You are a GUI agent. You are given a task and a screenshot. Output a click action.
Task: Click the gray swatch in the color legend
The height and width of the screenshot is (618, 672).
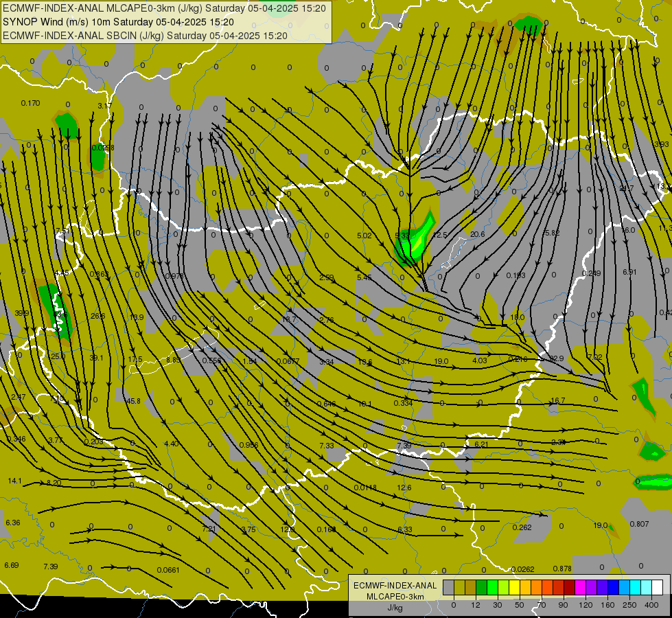click(x=448, y=588)
